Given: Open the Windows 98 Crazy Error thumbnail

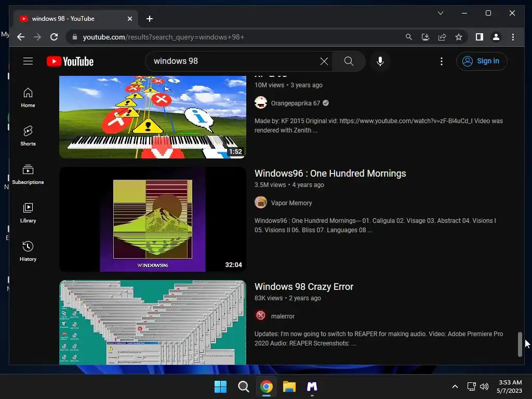Looking at the screenshot, I should (153, 322).
